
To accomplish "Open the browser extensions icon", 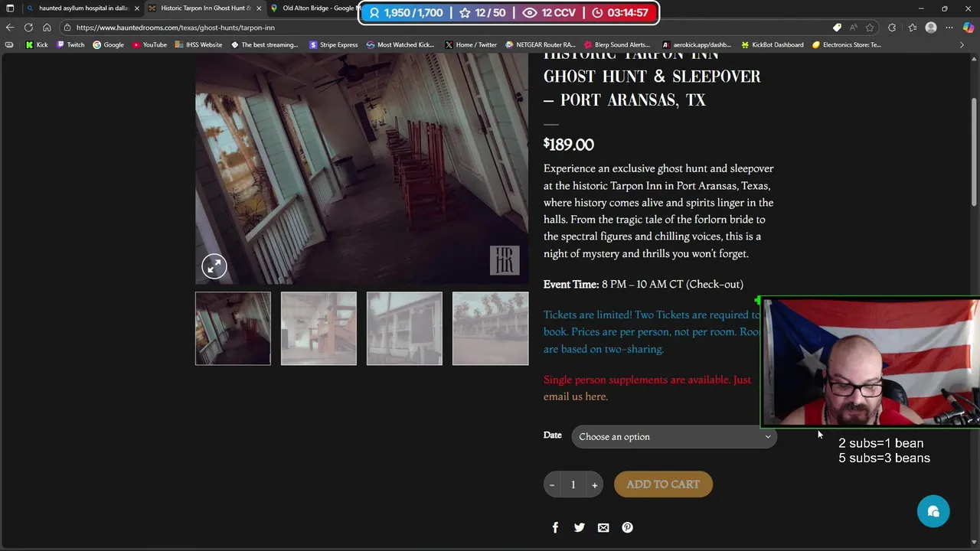I will point(892,28).
